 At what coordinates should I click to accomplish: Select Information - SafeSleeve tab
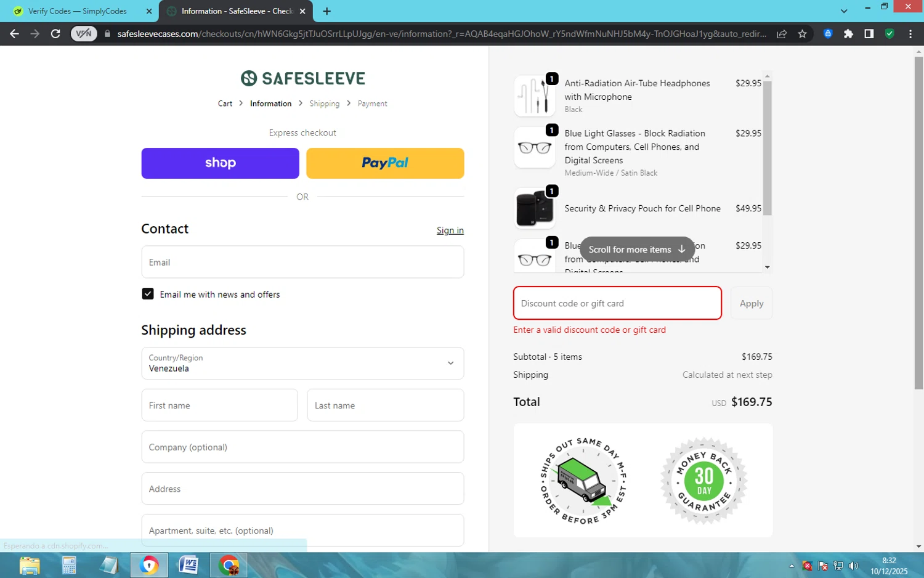[237, 11]
